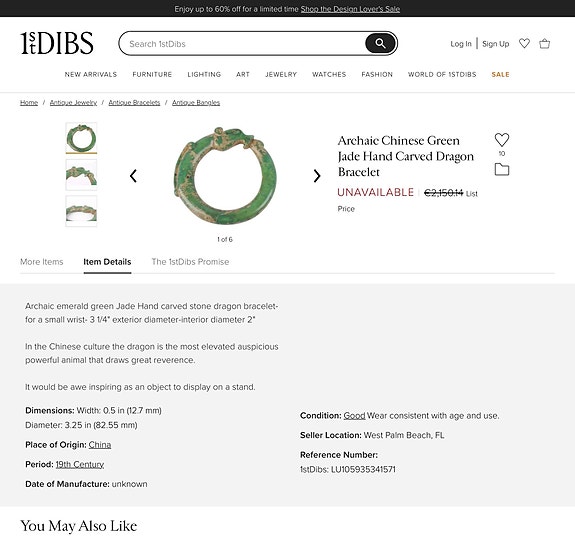Click 'West Palm Beach, FL' seller location
The image size is (575, 541).
coord(404,435)
